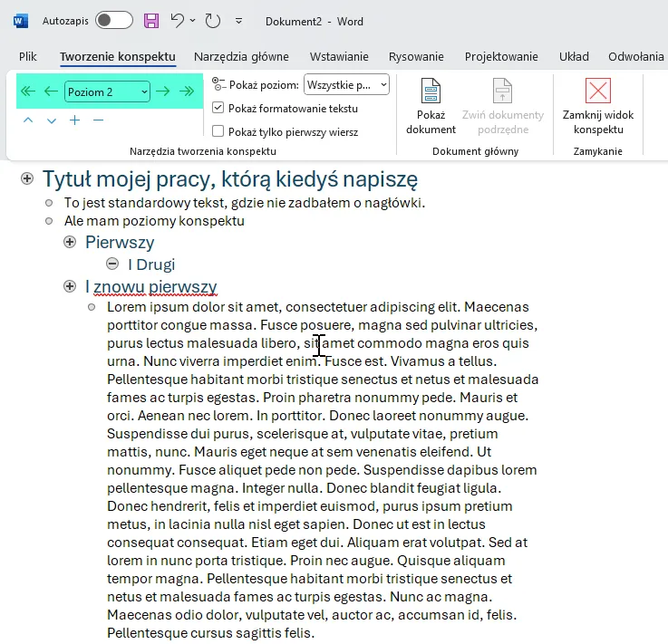Click the minus Collapse outline icon

click(x=98, y=120)
